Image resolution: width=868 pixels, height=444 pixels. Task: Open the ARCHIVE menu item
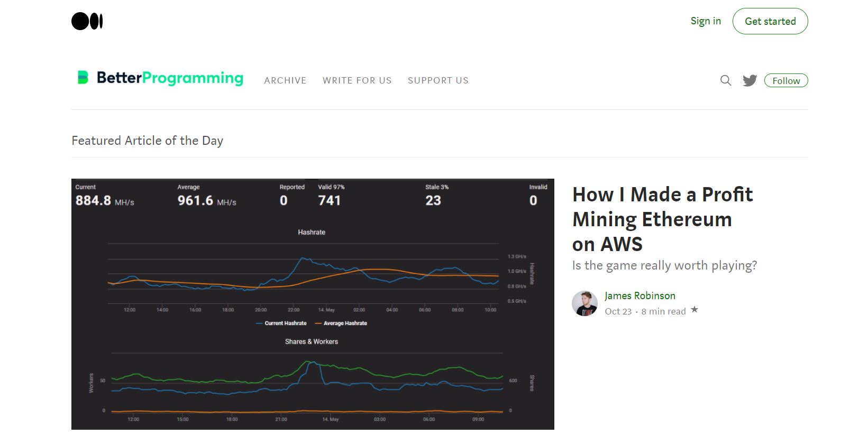[x=285, y=80]
